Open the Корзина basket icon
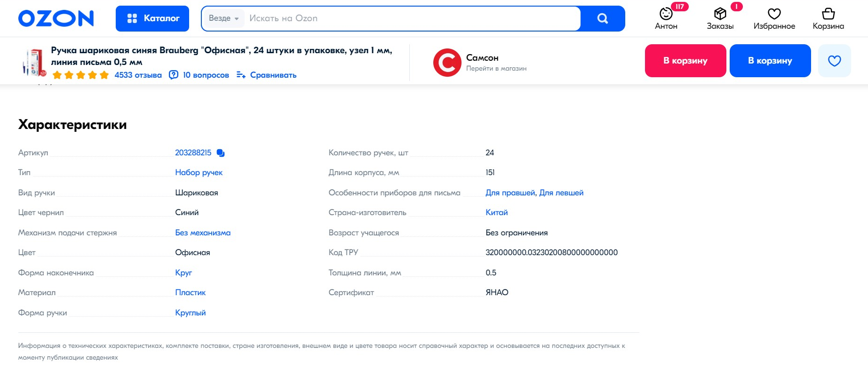The image size is (868, 378). tap(828, 14)
